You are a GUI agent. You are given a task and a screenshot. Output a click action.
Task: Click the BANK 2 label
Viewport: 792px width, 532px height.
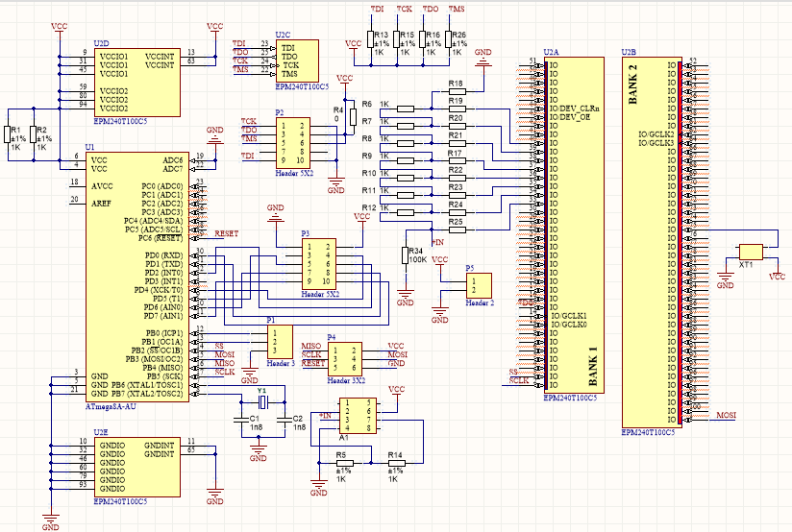pos(632,84)
